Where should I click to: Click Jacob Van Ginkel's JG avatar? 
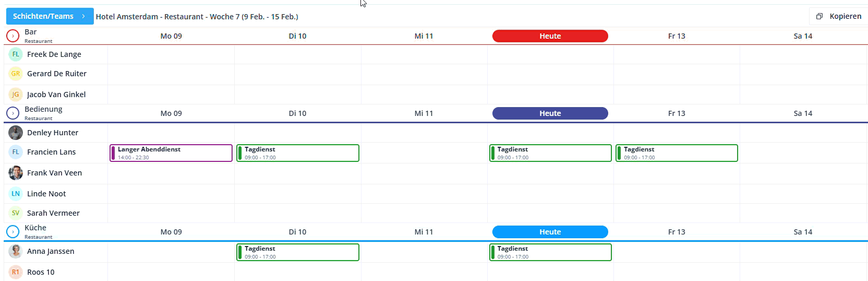coord(16,95)
